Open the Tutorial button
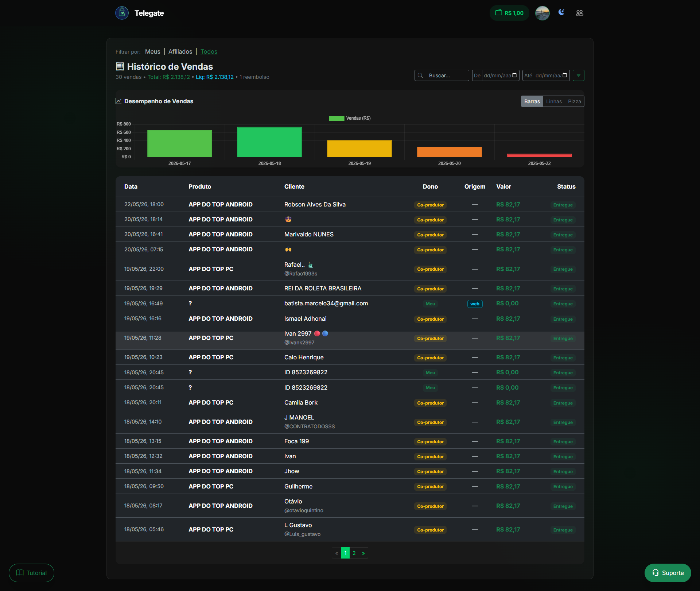This screenshot has height=591, width=700. pos(31,573)
